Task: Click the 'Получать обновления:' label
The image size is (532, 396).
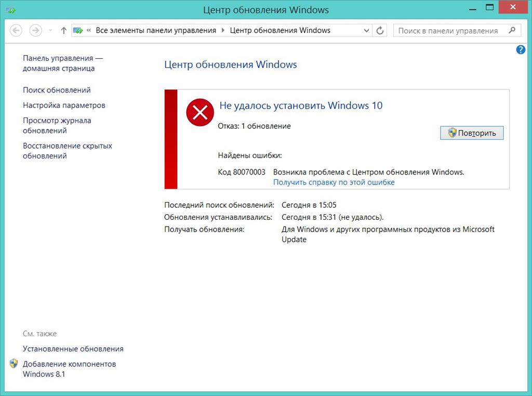Action: [204, 229]
